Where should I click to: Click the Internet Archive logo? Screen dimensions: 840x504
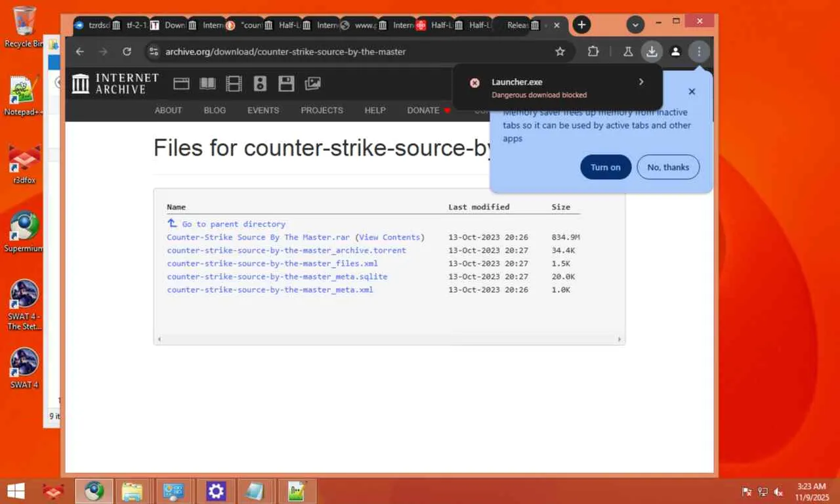click(x=115, y=83)
